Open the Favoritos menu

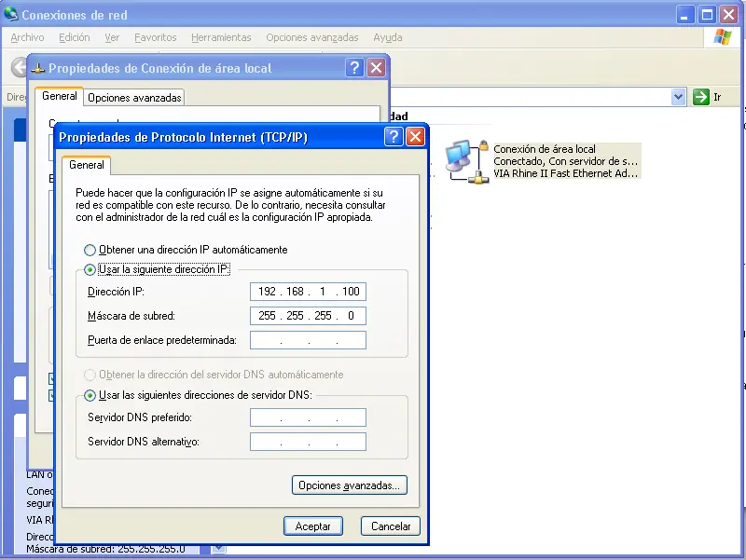coord(155,37)
